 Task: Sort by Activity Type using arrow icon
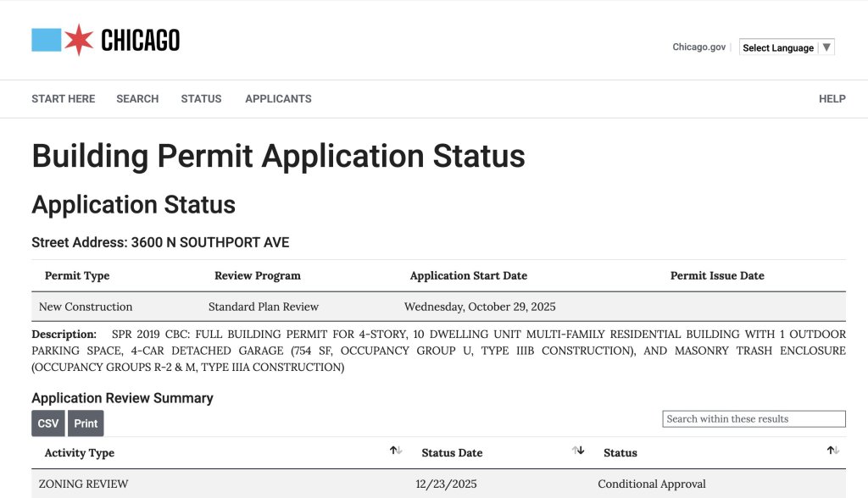point(396,451)
